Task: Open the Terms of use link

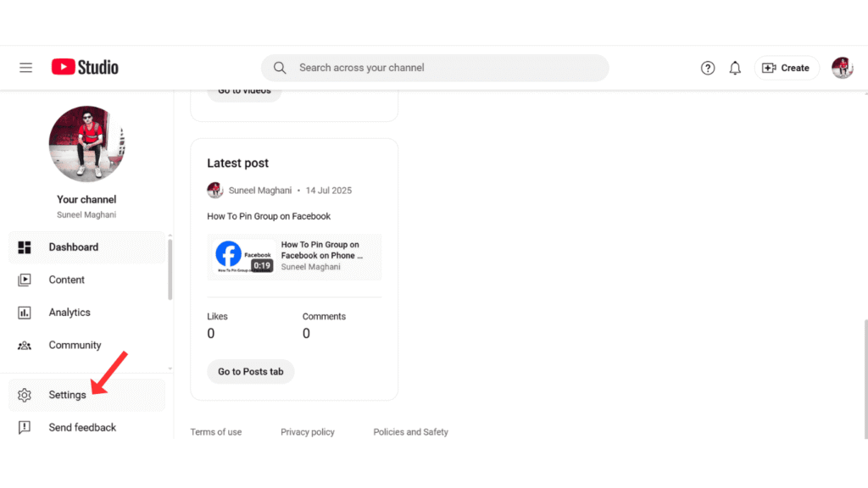Action: tap(215, 432)
